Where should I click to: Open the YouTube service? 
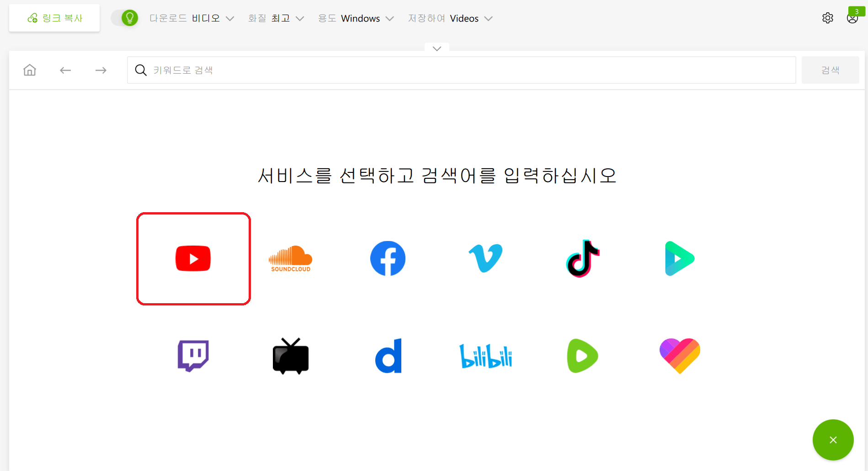(193, 258)
